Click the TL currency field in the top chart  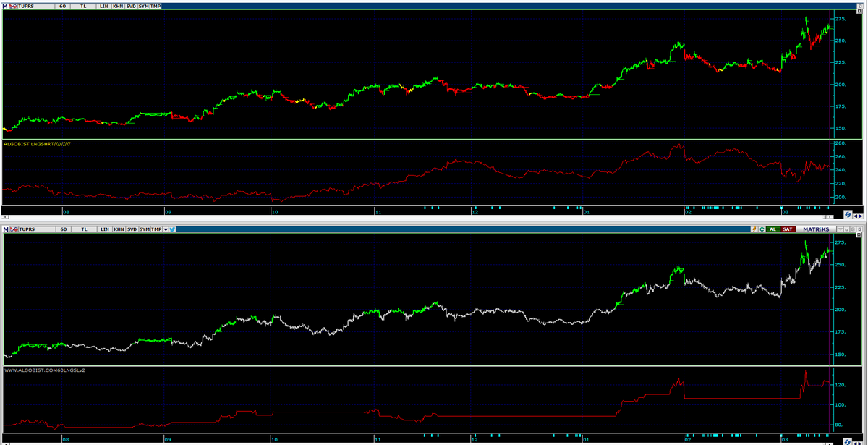coord(83,6)
